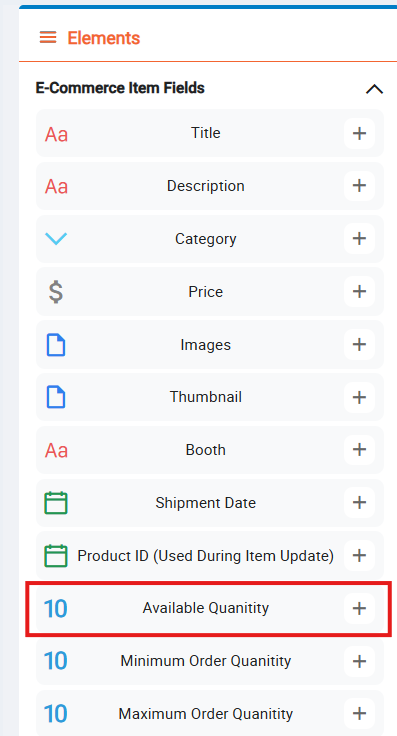Add the Available Quanitity field with plus

click(x=359, y=608)
